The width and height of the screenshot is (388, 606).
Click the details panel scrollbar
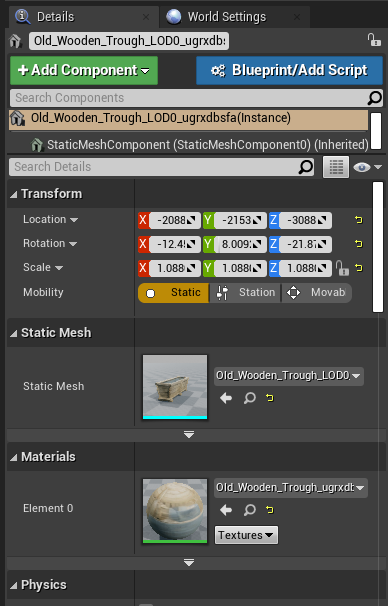pos(378,247)
